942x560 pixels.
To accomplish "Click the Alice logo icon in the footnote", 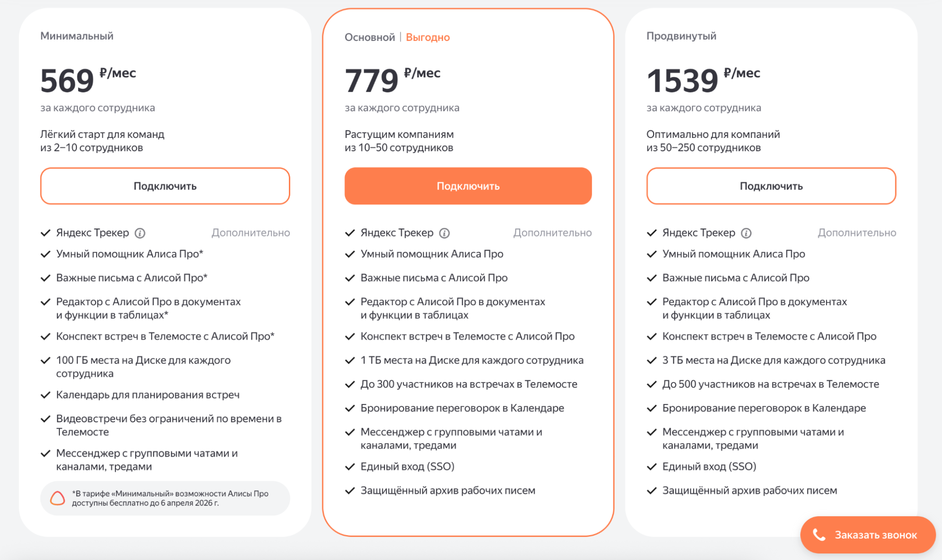I will point(57,498).
